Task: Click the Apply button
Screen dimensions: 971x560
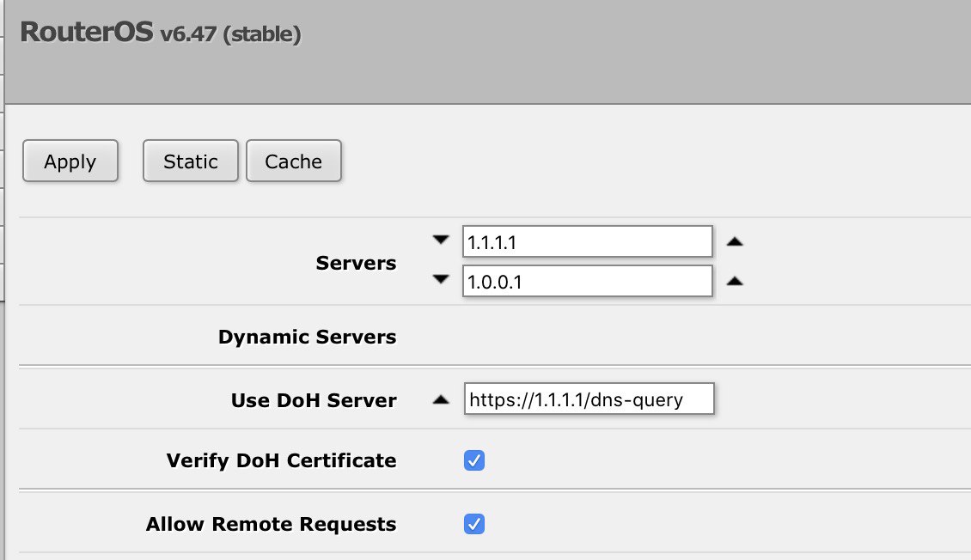Action: click(x=70, y=161)
